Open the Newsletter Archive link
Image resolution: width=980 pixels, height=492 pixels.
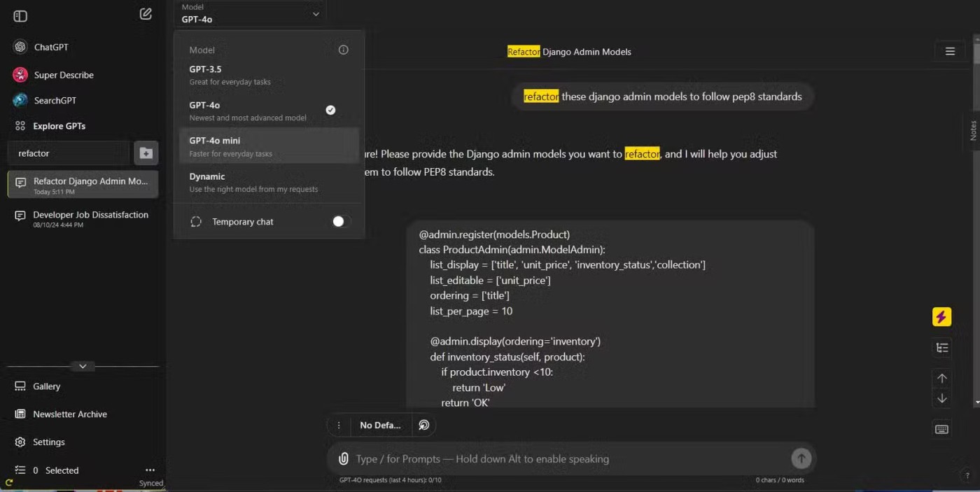[x=69, y=414]
